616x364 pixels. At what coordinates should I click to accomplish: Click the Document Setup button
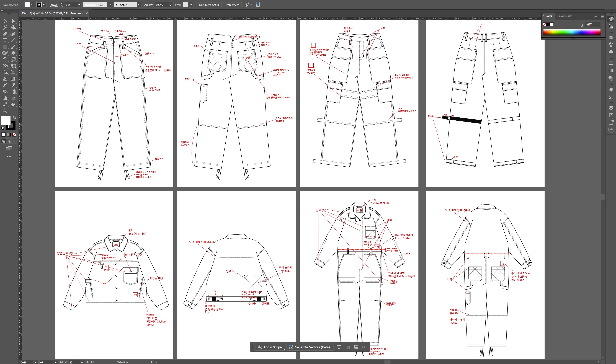point(209,5)
